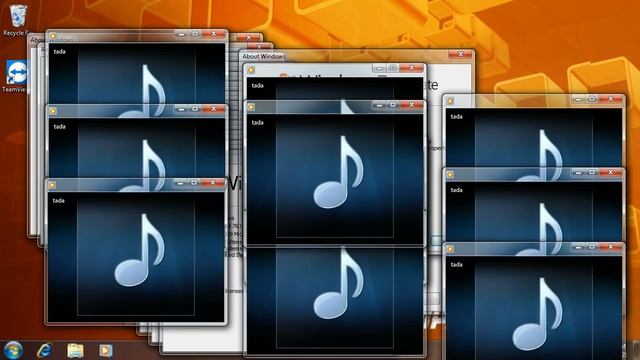The image size is (640, 360).
Task: Minimize the front player in the left stack
Action: coord(180,184)
